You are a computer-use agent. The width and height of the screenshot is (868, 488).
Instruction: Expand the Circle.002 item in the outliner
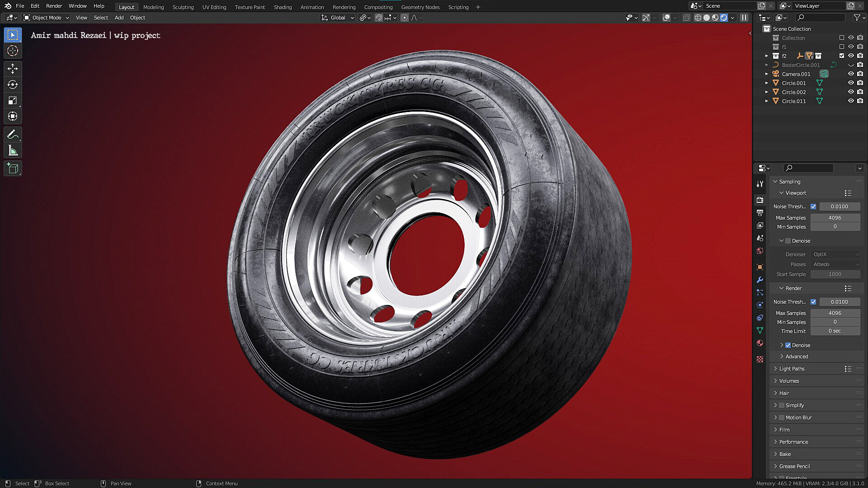[x=767, y=92]
